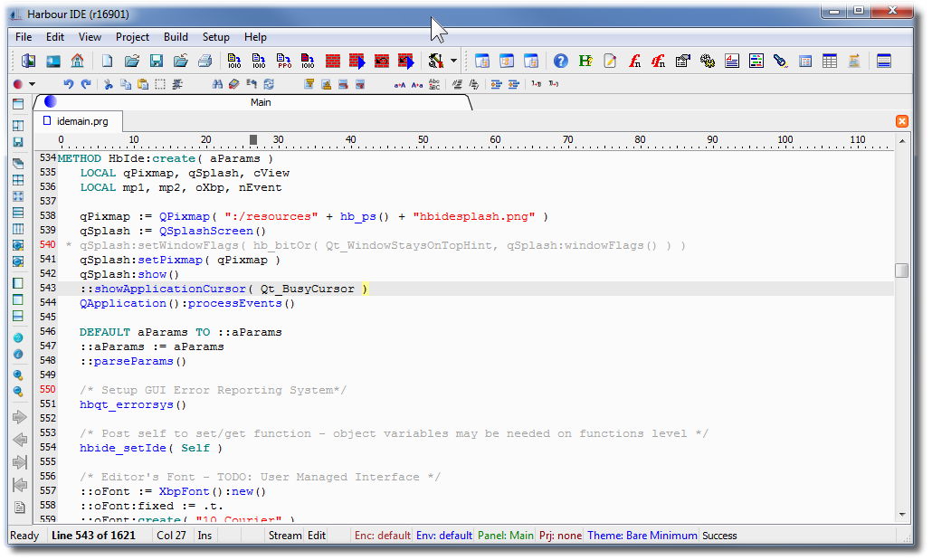Open the Theme: Bare Minimum selector
The width and height of the screenshot is (932, 560).
click(x=642, y=536)
